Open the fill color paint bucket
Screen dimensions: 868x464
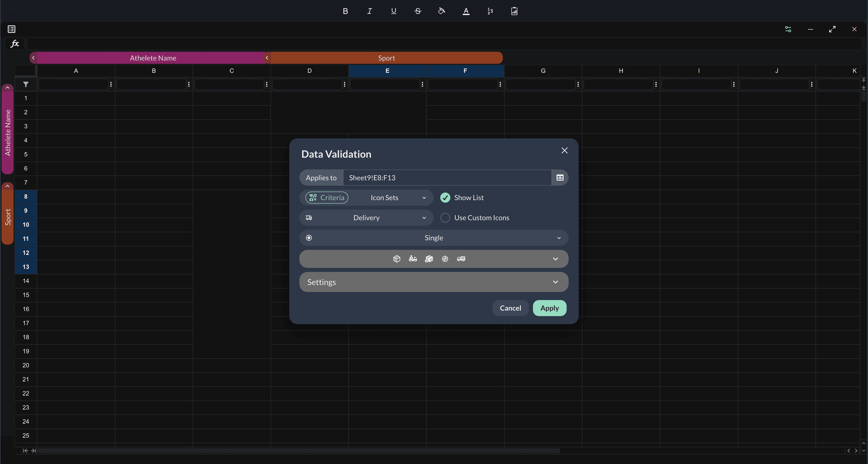point(442,11)
